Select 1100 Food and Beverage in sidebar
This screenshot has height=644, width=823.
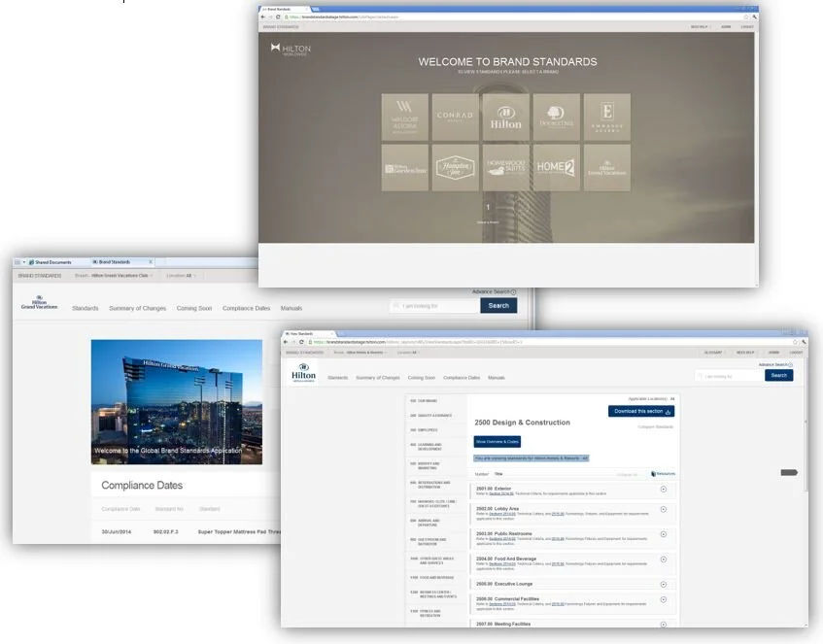click(x=431, y=578)
